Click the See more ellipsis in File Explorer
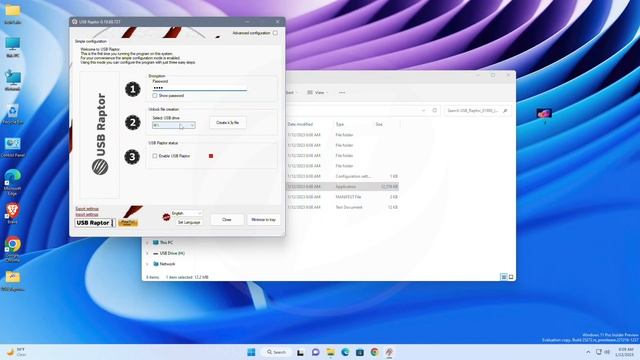The width and height of the screenshot is (640, 360). point(342,93)
